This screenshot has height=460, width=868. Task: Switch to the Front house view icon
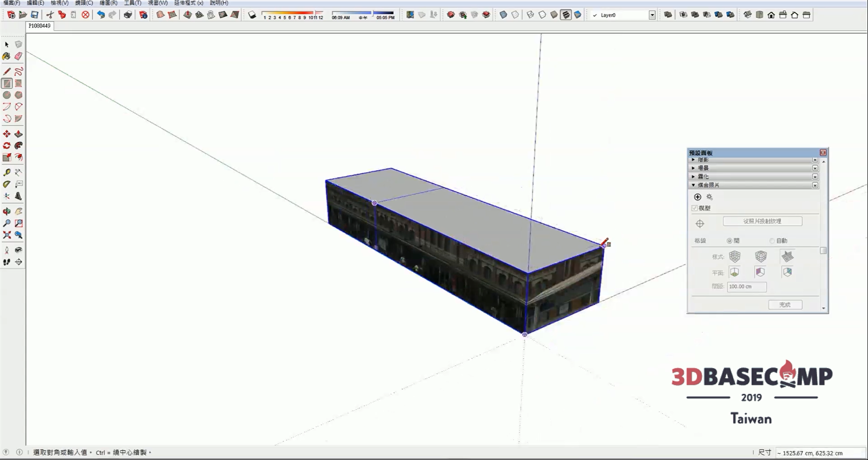[x=771, y=15]
